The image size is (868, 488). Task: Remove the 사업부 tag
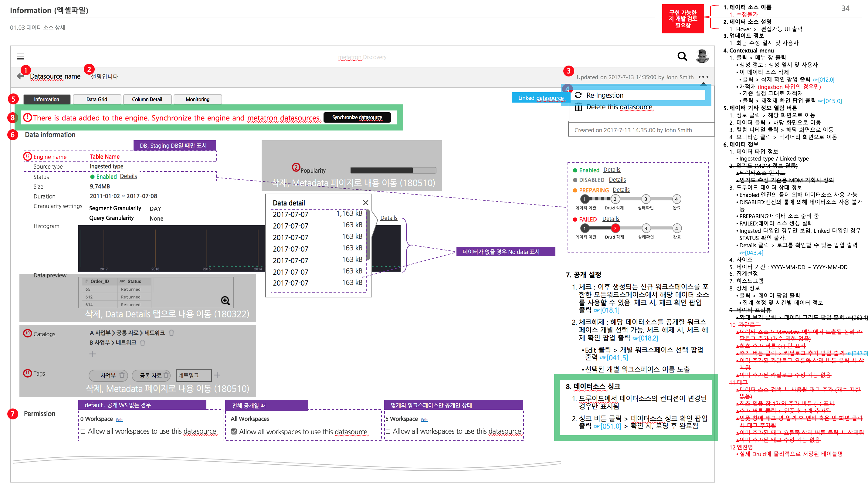pyautogui.click(x=122, y=375)
